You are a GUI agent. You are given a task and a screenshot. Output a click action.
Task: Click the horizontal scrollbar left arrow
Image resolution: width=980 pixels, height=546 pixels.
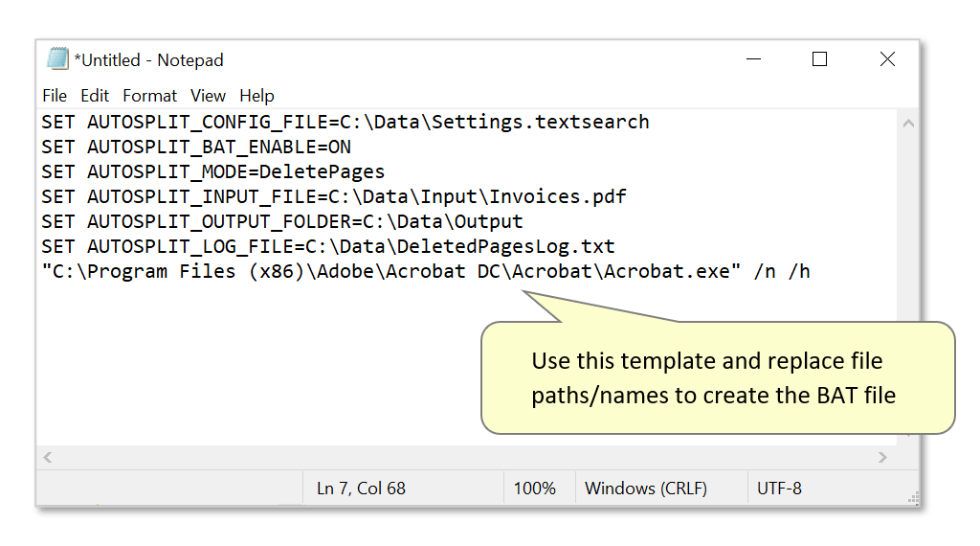coord(48,457)
